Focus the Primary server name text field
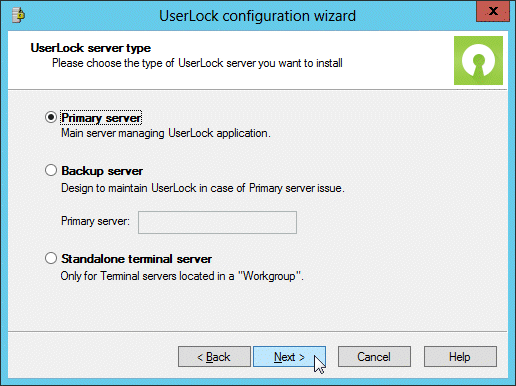 pyautogui.click(x=217, y=222)
